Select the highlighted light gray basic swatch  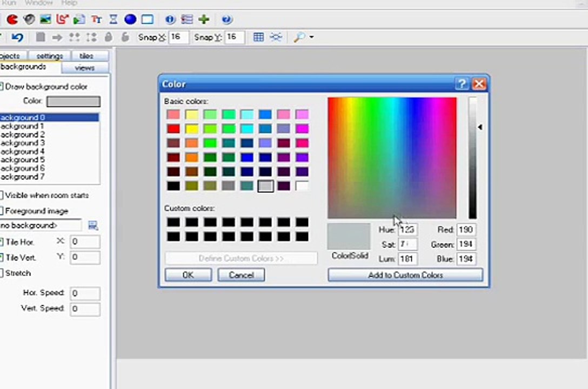(265, 186)
